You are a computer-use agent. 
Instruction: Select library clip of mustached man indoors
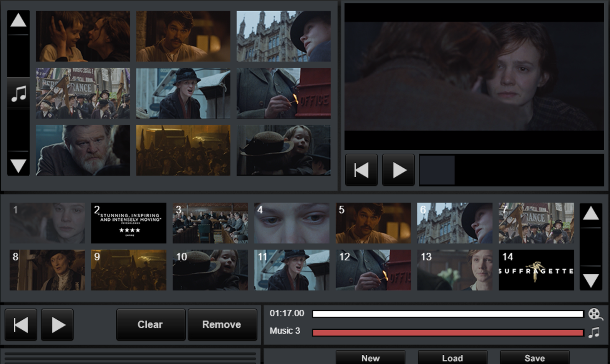pos(183,36)
